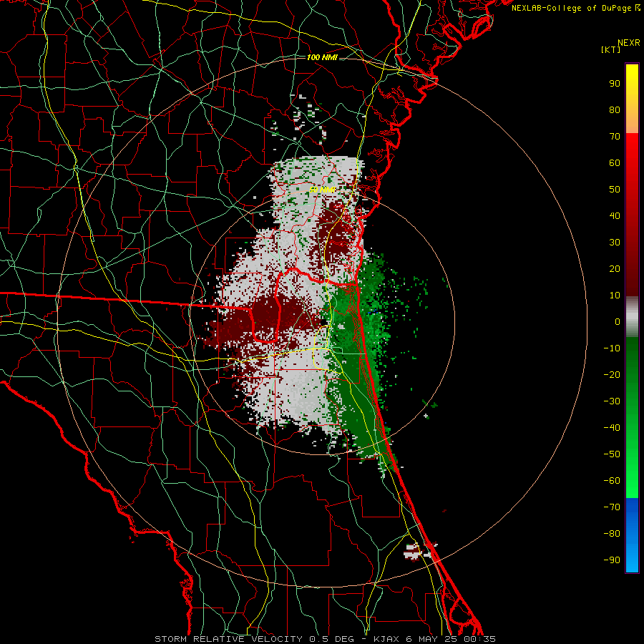Select the 70 knots legend value
Screen dimensions: 644x644
click(615, 137)
